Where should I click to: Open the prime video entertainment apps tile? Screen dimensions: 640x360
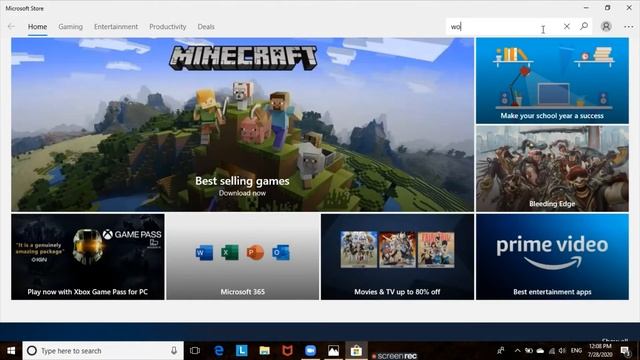click(552, 257)
